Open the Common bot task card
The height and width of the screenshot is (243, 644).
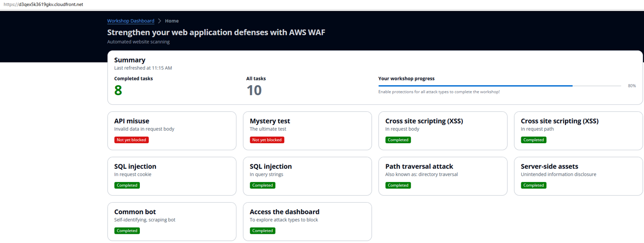coord(172,221)
